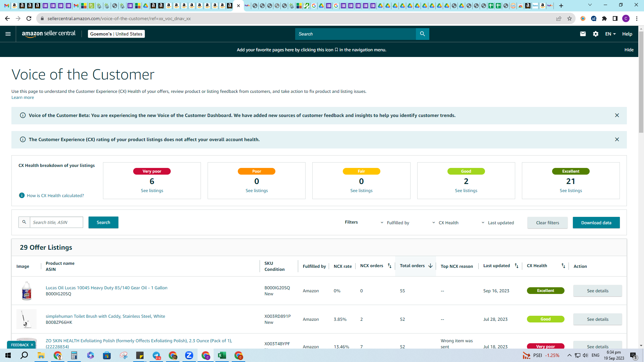Viewport: 644px width, 362px height.
Task: Click Download data
Action: coord(596,223)
